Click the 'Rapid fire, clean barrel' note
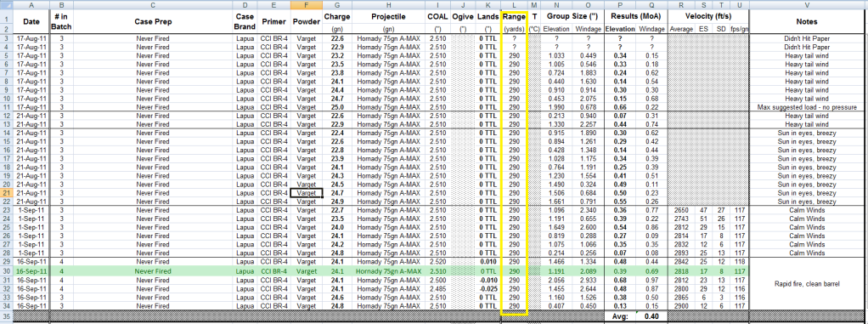This screenshot has width=868, height=324. (808, 283)
